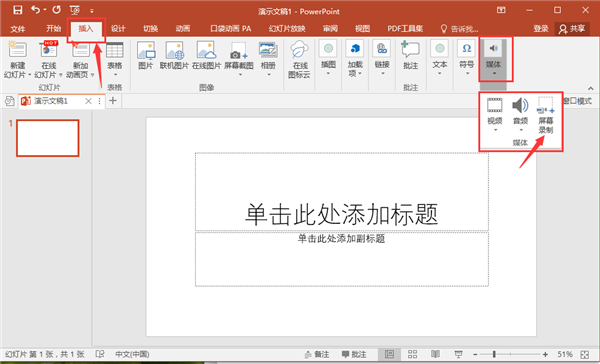Save the presentation with the floppy icon

coord(18,10)
